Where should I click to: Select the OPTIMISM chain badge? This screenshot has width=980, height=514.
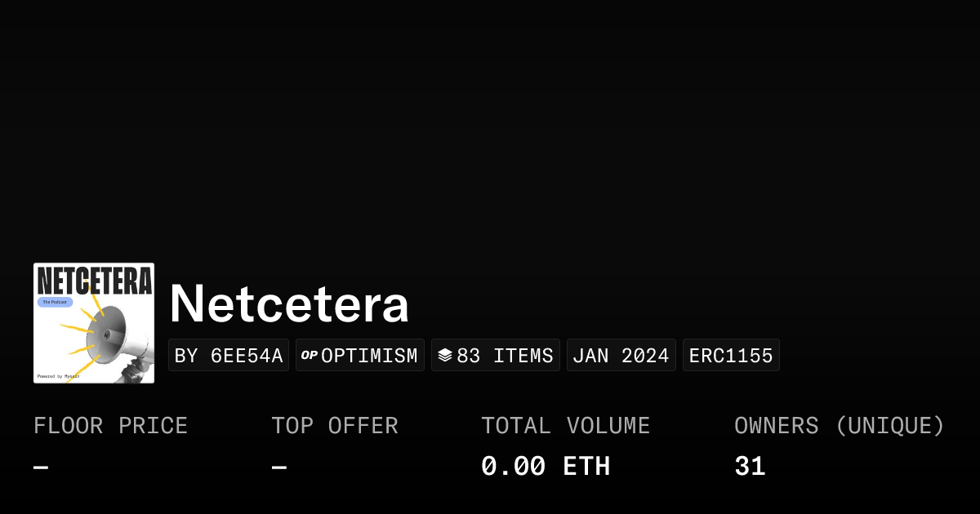[360, 355]
